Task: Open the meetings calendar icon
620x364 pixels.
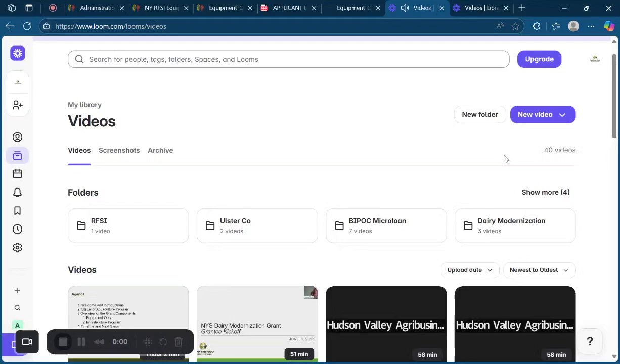Action: (18, 174)
